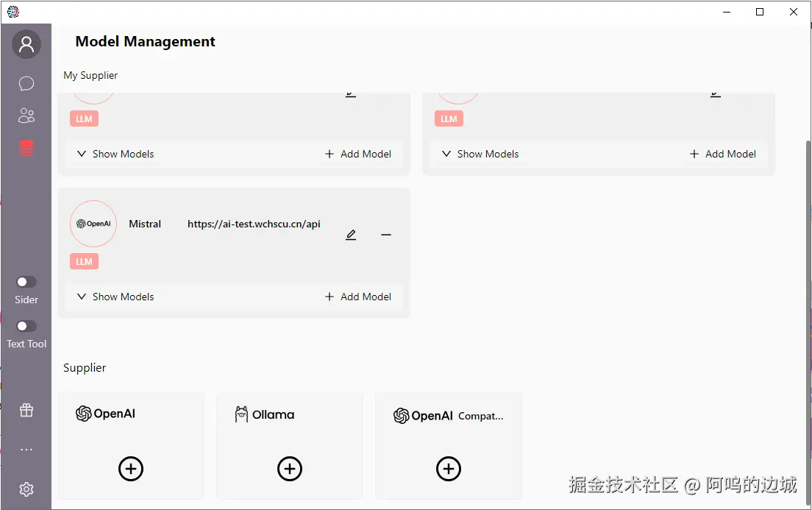Viewport: 812px width, 510px height.
Task: Click the vertical scrollbar on right edge
Action: 808,294
